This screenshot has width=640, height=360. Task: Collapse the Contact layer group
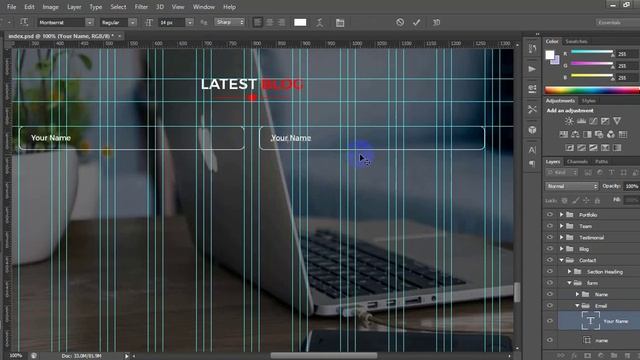562,260
